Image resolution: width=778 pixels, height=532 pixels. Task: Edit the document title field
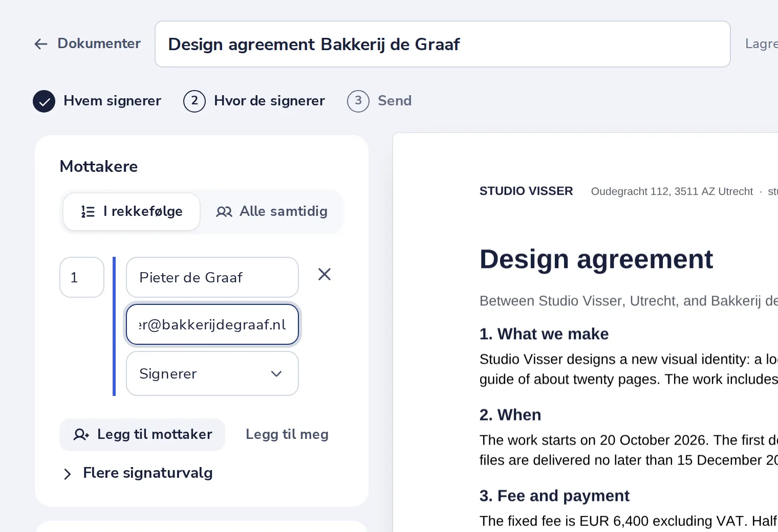pos(442,44)
